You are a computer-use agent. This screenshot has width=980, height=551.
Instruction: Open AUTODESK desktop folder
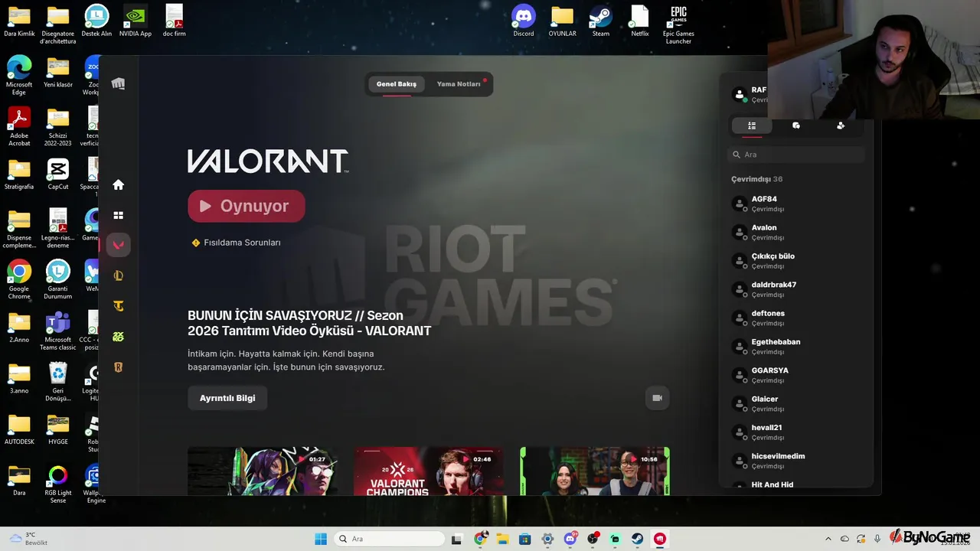(19, 429)
